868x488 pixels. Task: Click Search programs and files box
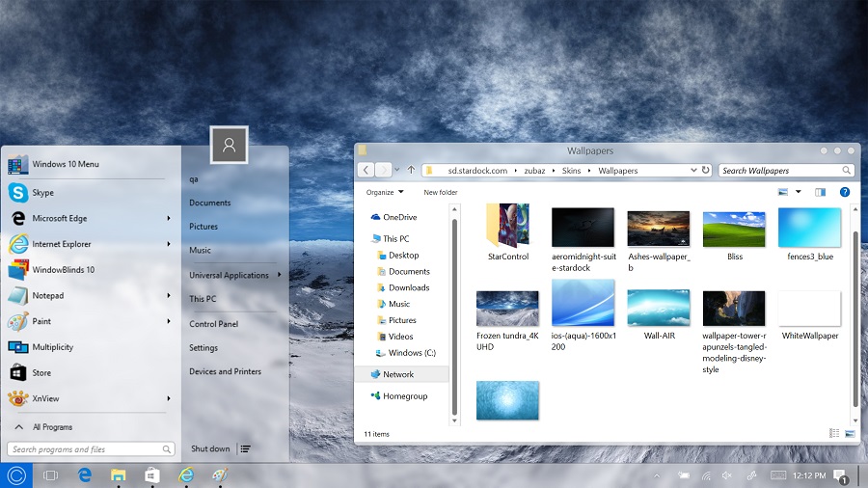click(x=91, y=449)
